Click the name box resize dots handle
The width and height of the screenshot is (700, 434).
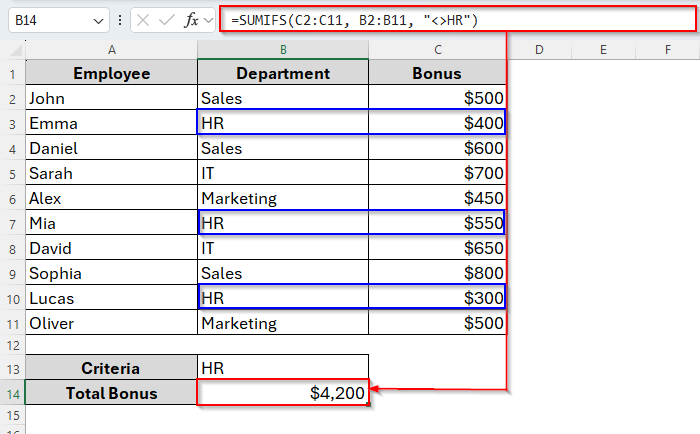point(120,20)
